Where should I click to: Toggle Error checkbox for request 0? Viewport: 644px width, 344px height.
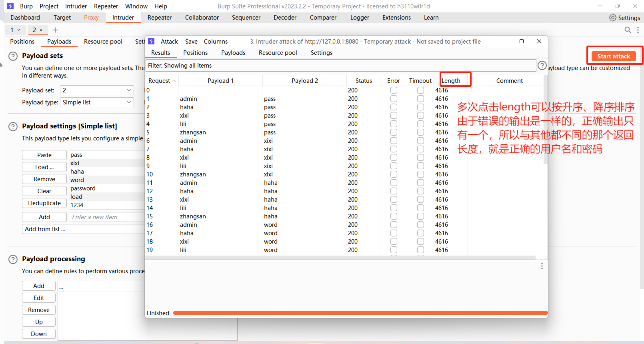coord(394,90)
